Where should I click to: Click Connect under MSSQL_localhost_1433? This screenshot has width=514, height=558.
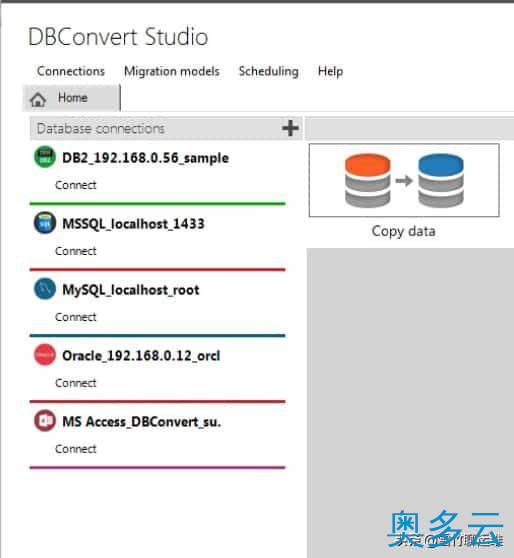(75, 251)
